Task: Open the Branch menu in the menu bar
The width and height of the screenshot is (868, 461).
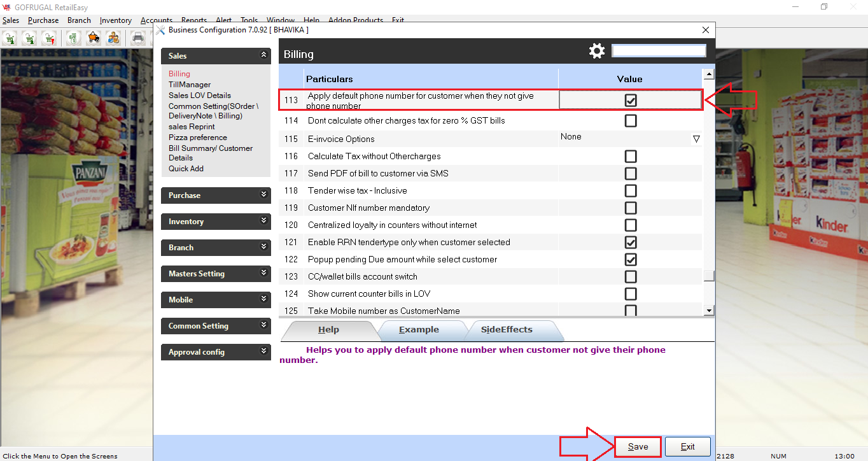Action: click(79, 20)
